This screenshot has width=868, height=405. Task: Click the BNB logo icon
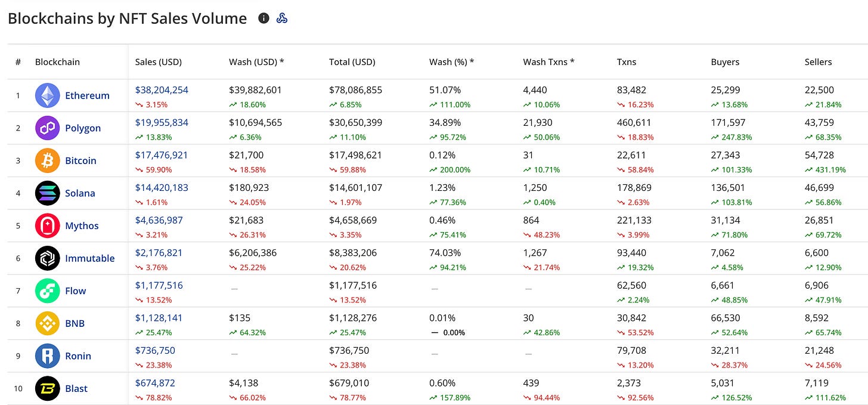tap(48, 323)
